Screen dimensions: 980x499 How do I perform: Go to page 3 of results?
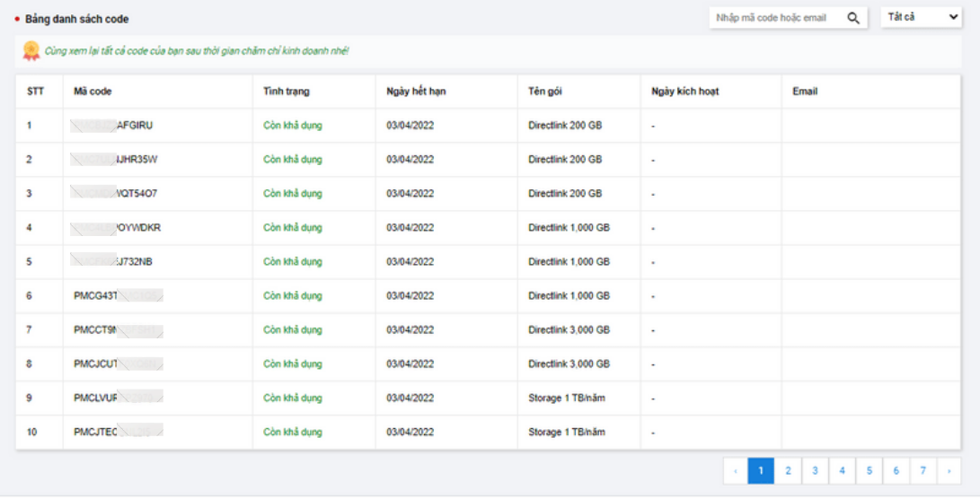click(815, 470)
